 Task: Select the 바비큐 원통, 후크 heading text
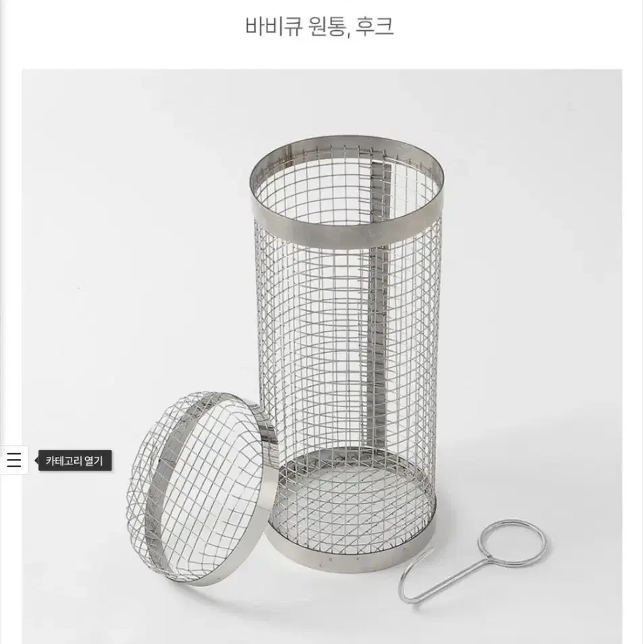coord(319,26)
